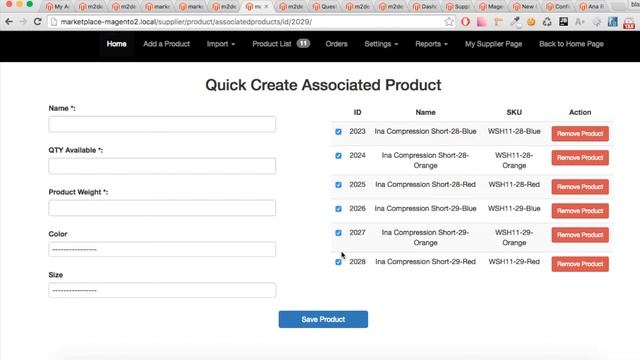Switch to the 'Conf' browser tab

559,7
